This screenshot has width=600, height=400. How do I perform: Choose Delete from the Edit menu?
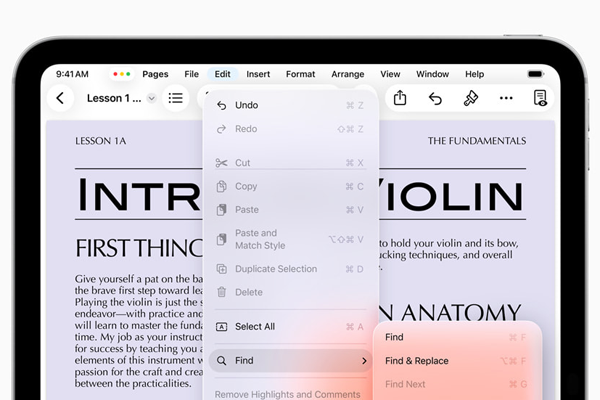click(290, 292)
